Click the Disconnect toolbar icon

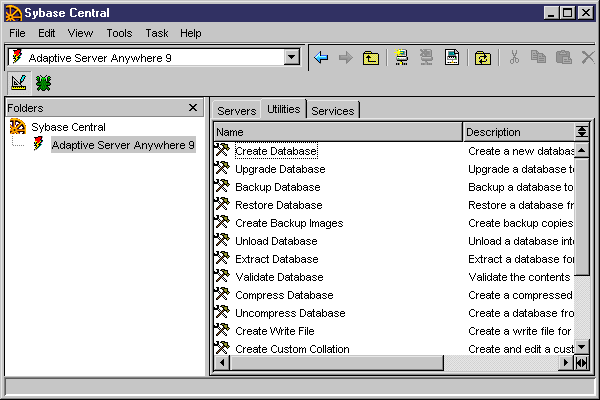427,57
